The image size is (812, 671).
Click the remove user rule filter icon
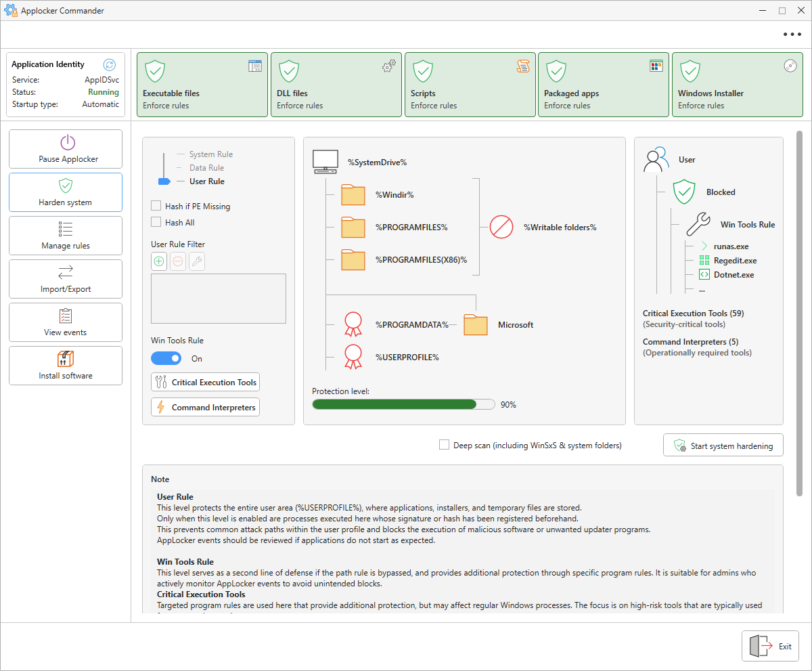click(x=178, y=262)
